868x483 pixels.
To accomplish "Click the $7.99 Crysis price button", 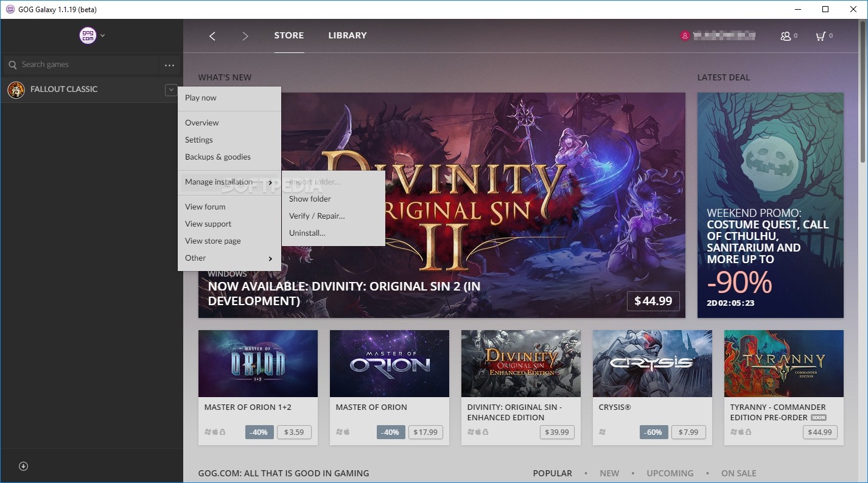I will 688,432.
